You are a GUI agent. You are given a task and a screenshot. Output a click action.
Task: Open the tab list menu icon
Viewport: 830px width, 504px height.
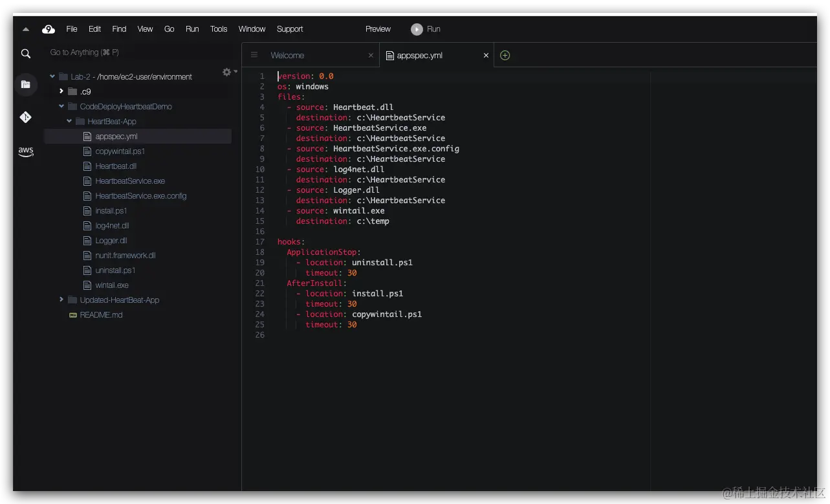tap(254, 55)
